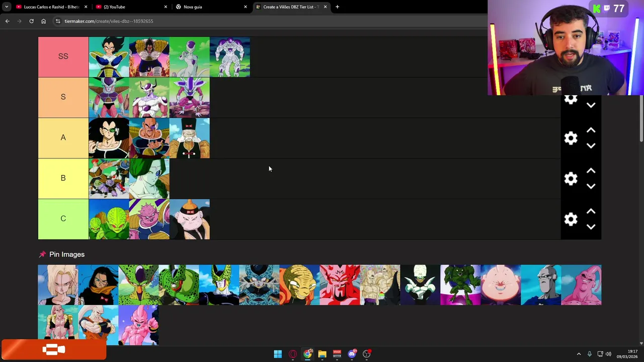Image resolution: width=644 pixels, height=362 pixels.
Task: Select pink Dodoria image in C tier
Action: 149,219
